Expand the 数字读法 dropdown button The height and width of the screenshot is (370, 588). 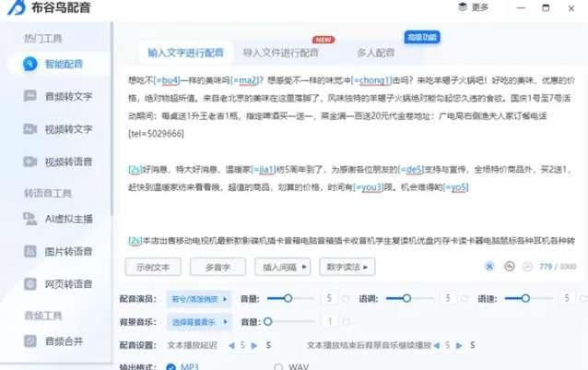[x=347, y=267]
